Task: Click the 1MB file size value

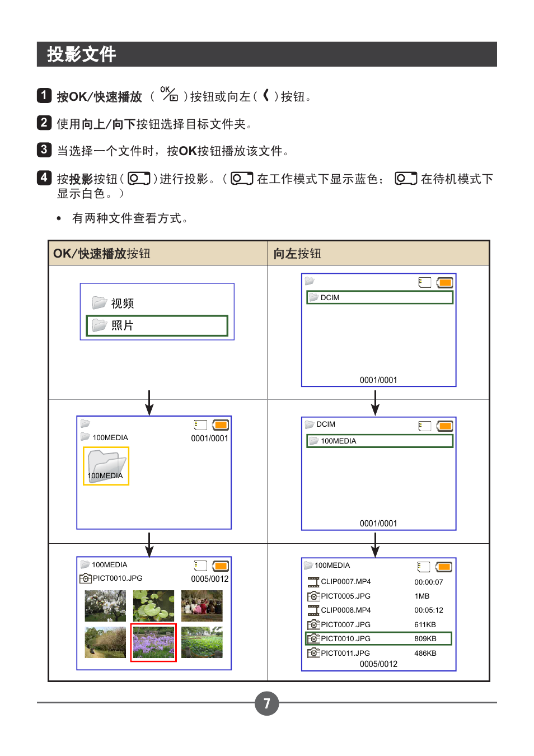Action: pos(422,596)
